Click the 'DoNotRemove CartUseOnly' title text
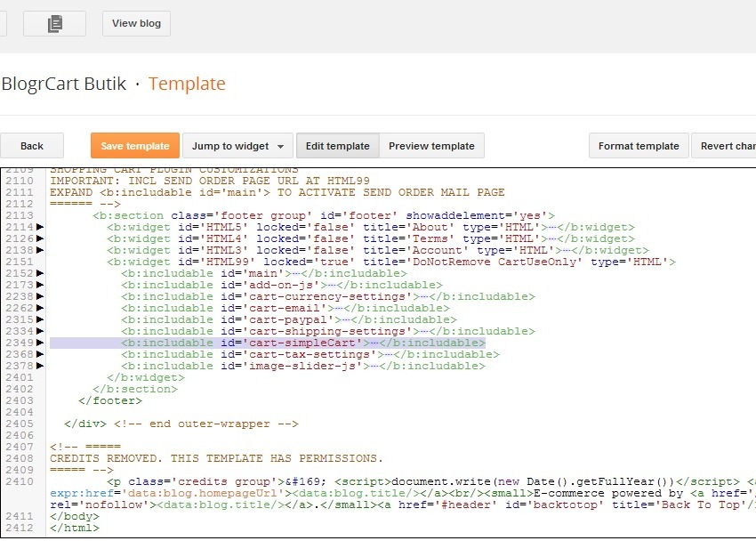Screen dimensions: 756x557 click(x=494, y=262)
